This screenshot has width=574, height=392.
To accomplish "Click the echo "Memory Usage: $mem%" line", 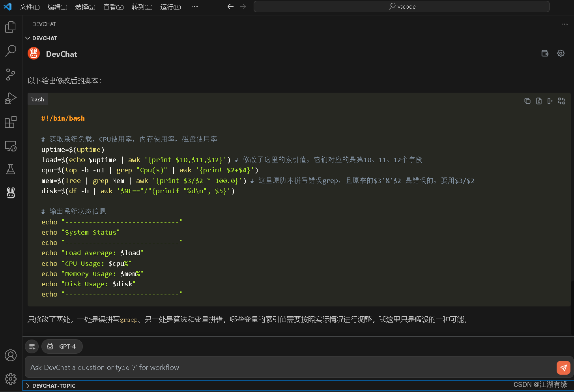I will [92, 274].
